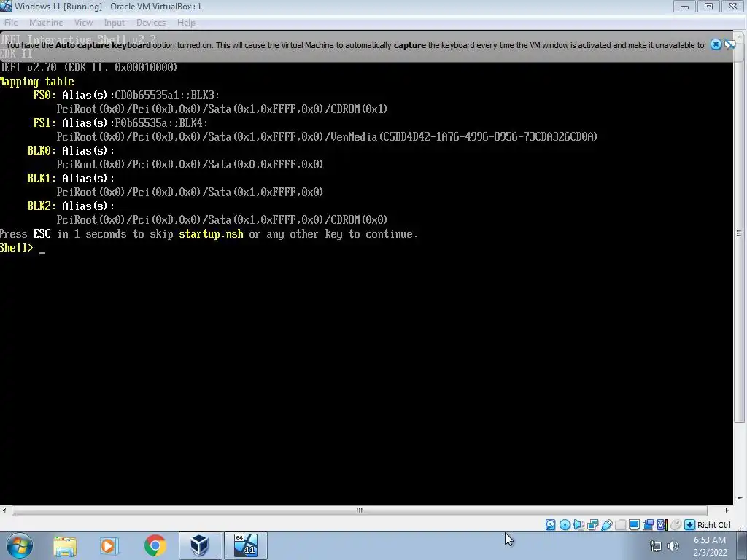This screenshot has width=747, height=560.
Task: Click the FS1: mapping entry
Action: (x=44, y=122)
